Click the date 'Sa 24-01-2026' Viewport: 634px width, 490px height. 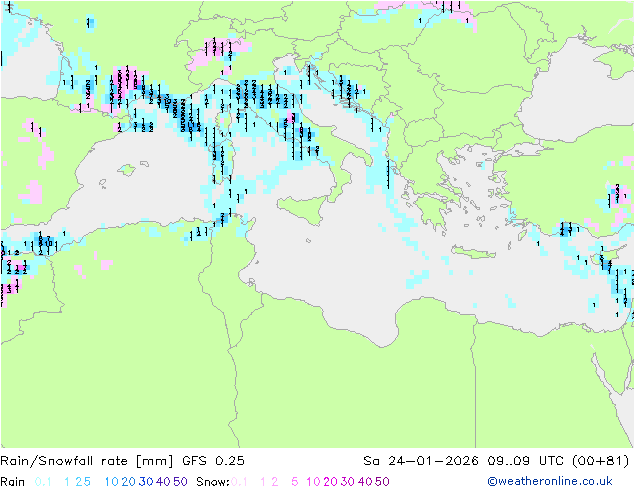click(421, 461)
